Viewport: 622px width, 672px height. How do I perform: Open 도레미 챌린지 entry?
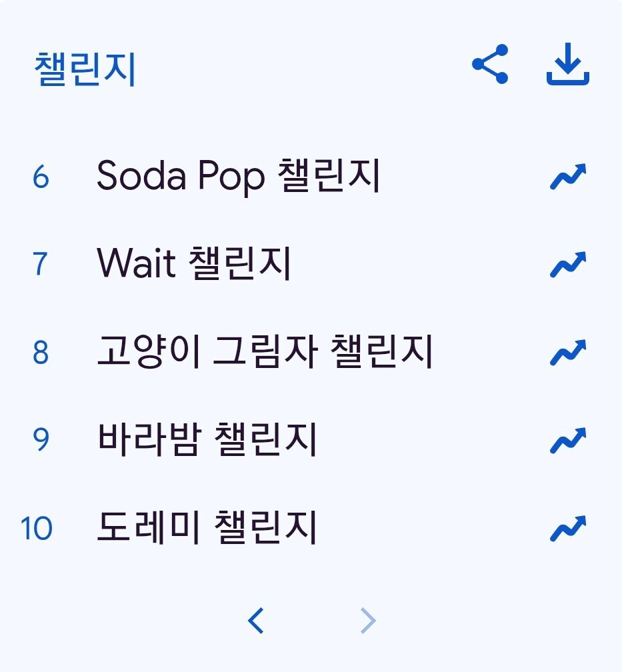coord(207,527)
